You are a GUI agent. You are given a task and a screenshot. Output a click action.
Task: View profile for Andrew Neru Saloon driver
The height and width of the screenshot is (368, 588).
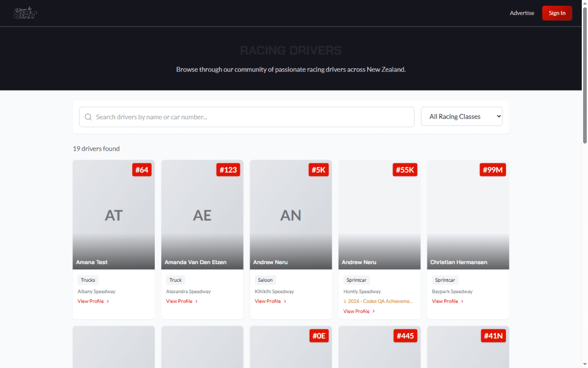270,301
